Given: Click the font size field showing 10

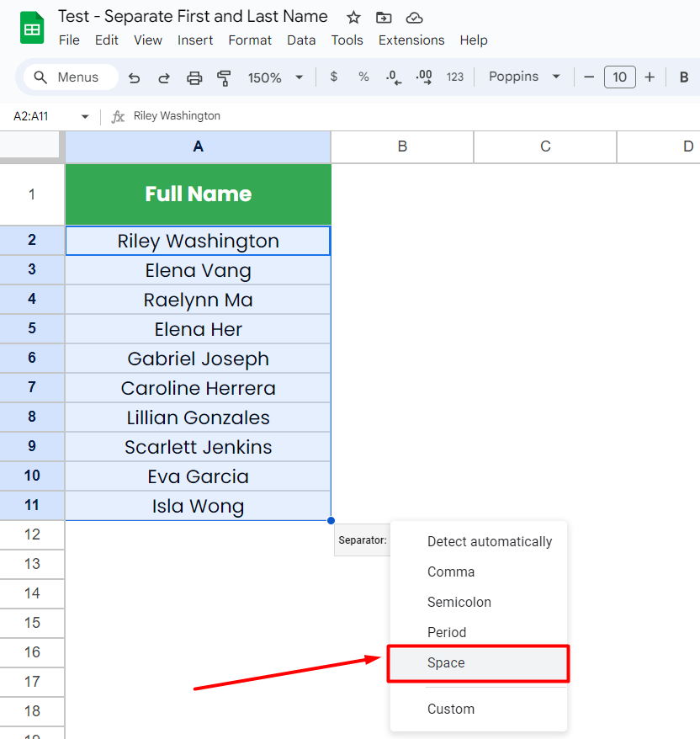Looking at the screenshot, I should pos(619,77).
